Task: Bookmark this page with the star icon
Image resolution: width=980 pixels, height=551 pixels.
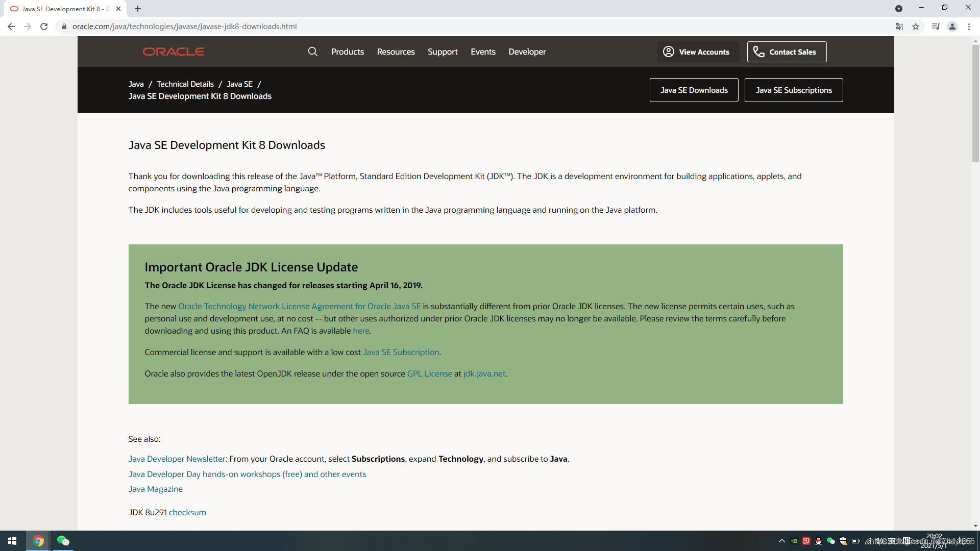Action: coord(916,27)
